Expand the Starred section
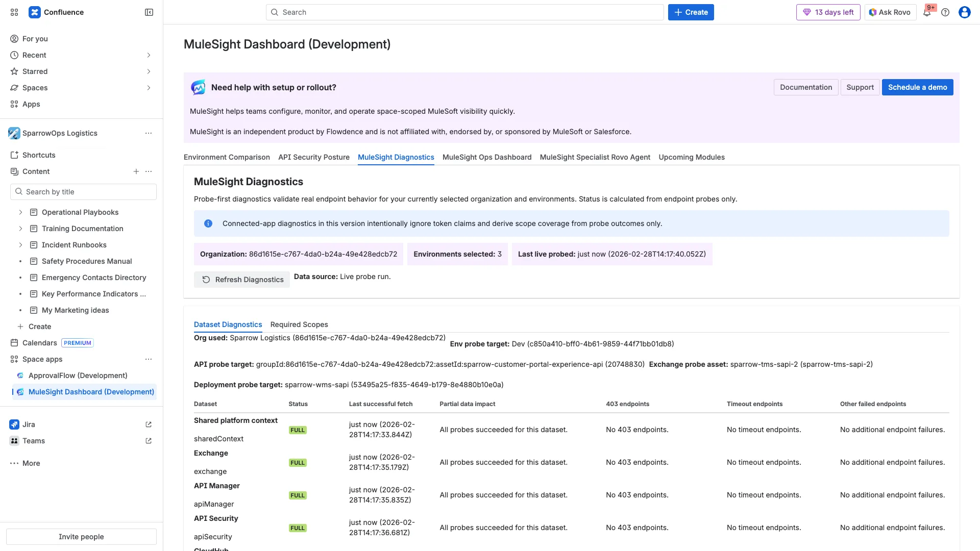This screenshot has width=980, height=551. point(149,71)
